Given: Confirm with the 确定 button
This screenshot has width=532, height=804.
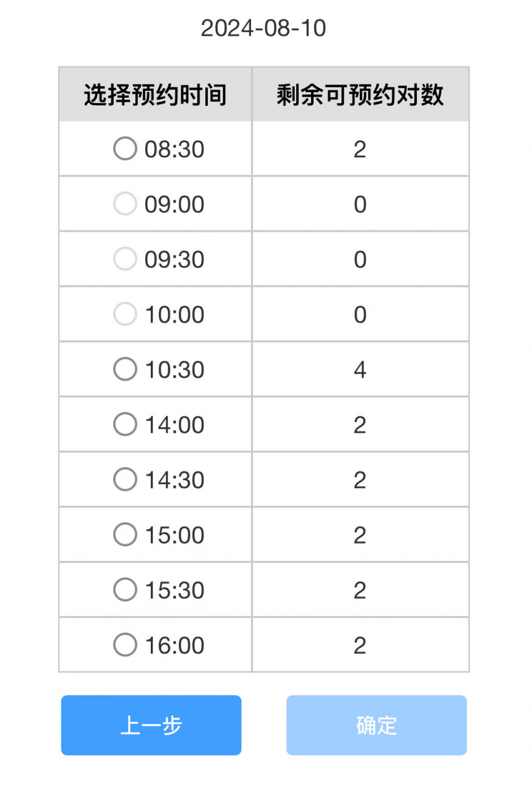Looking at the screenshot, I should tap(377, 725).
